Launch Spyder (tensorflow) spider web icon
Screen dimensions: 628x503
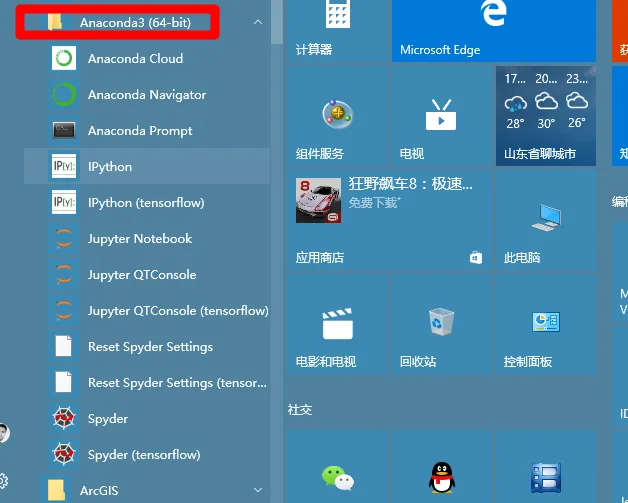[64, 455]
